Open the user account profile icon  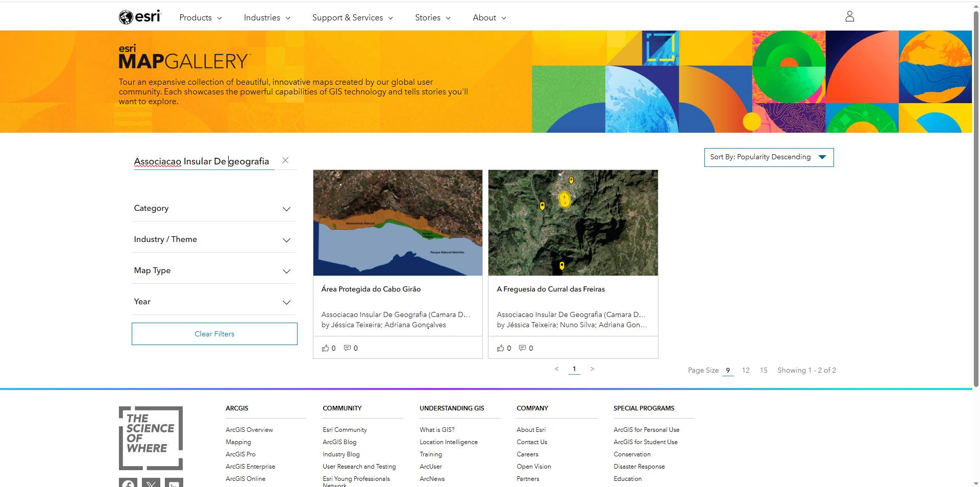(x=849, y=16)
